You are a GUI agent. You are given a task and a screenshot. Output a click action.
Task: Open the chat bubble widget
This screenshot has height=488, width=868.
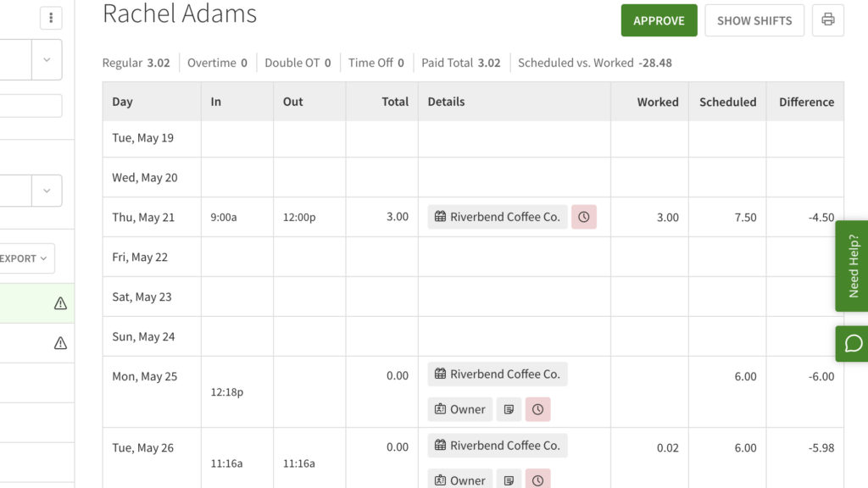pos(853,344)
